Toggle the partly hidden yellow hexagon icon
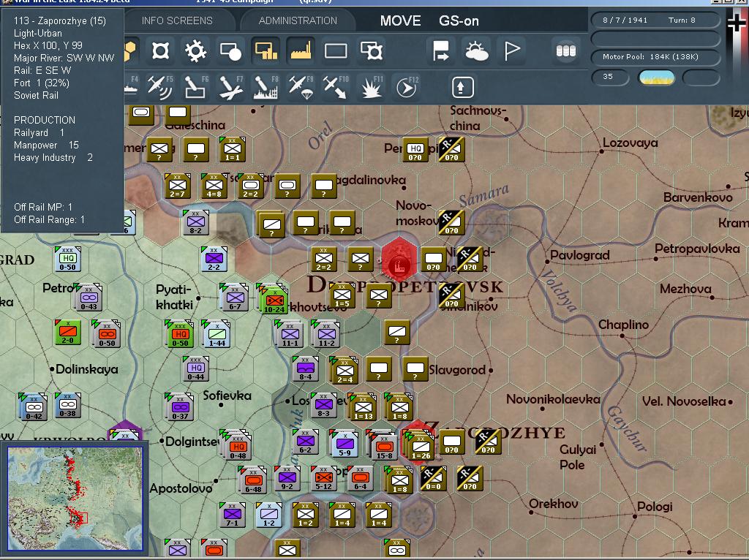 coord(130,51)
